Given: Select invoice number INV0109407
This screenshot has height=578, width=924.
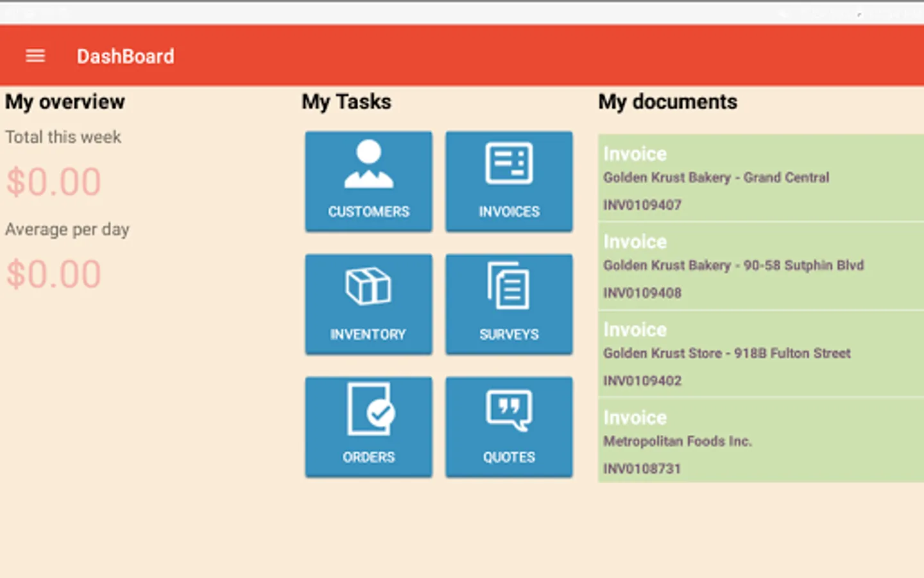Looking at the screenshot, I should (x=642, y=205).
